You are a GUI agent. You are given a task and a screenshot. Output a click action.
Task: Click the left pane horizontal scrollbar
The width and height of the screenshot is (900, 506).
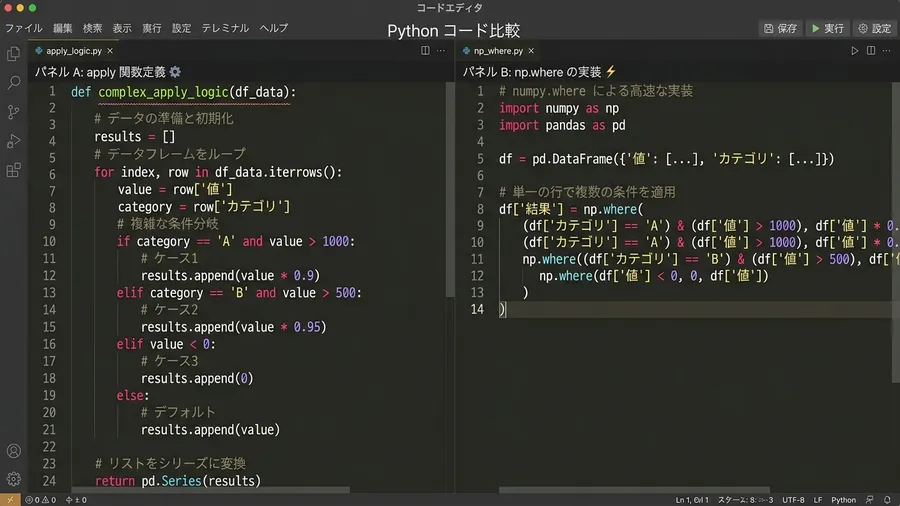[211, 490]
